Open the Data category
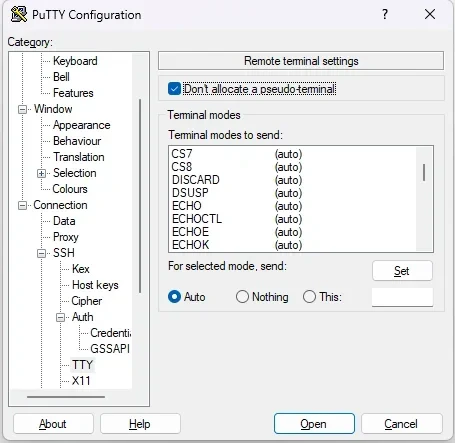The image size is (455, 443). pos(64,221)
